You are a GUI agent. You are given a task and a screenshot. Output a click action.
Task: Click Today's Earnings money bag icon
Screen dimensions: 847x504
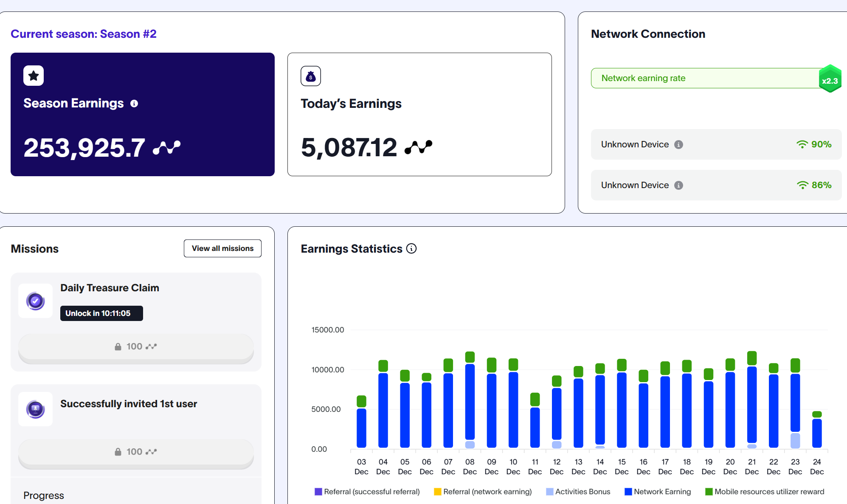[x=311, y=76]
